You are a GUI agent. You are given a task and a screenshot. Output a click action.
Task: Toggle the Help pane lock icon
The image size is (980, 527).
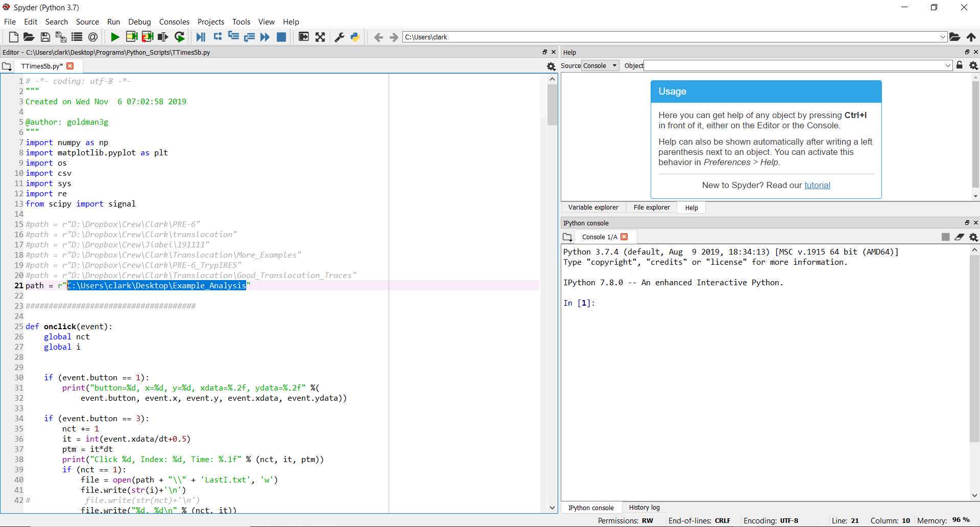[960, 65]
